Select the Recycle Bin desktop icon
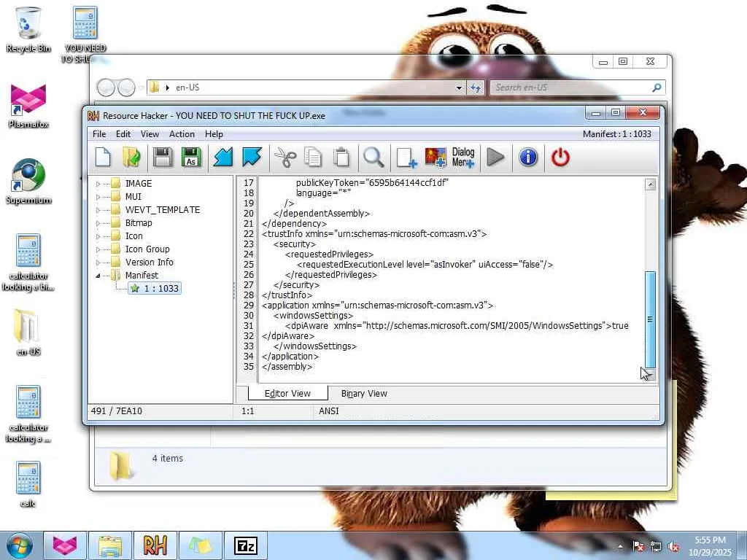747x560 pixels. [x=28, y=29]
